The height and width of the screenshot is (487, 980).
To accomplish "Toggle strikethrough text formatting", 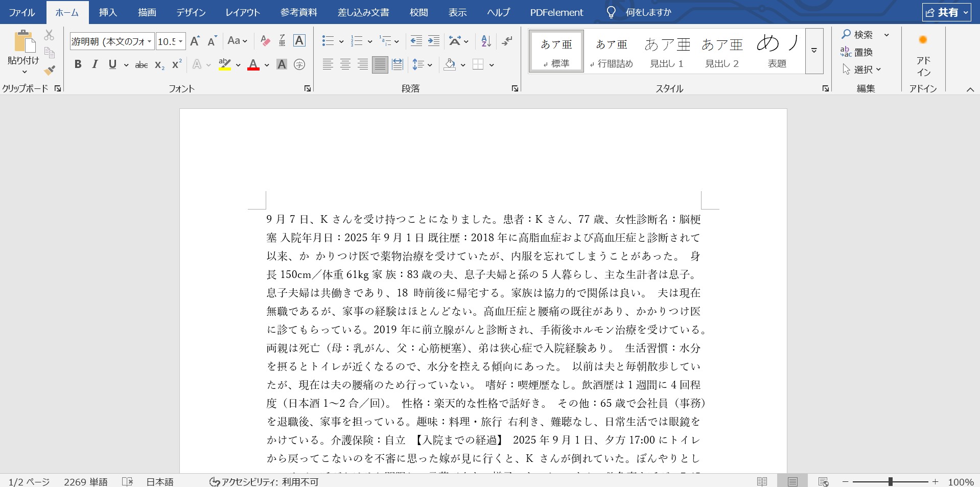I will click(x=142, y=64).
